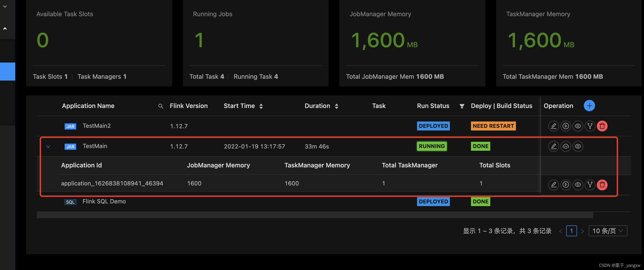644x270 pixels.
Task: Click eye icon beside application_1626838108941_46394 row
Action: [577, 185]
